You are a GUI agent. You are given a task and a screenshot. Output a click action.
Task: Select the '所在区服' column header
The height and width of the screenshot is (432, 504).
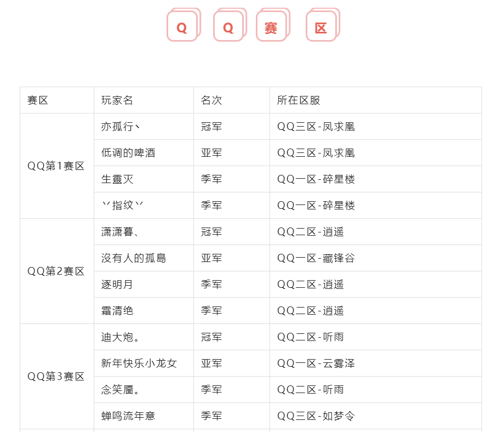tap(299, 100)
